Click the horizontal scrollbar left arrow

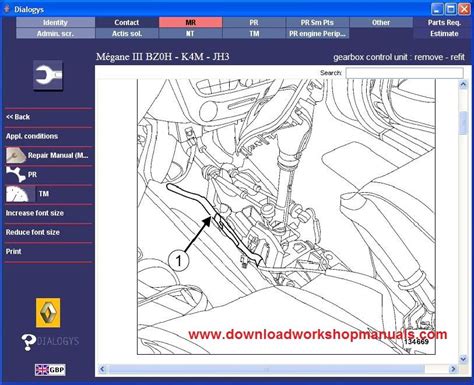102,369
